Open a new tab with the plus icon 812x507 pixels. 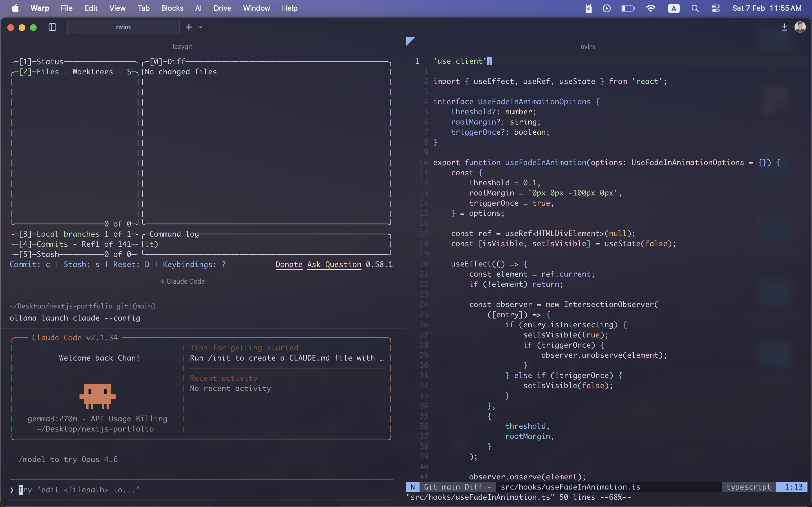[189, 27]
